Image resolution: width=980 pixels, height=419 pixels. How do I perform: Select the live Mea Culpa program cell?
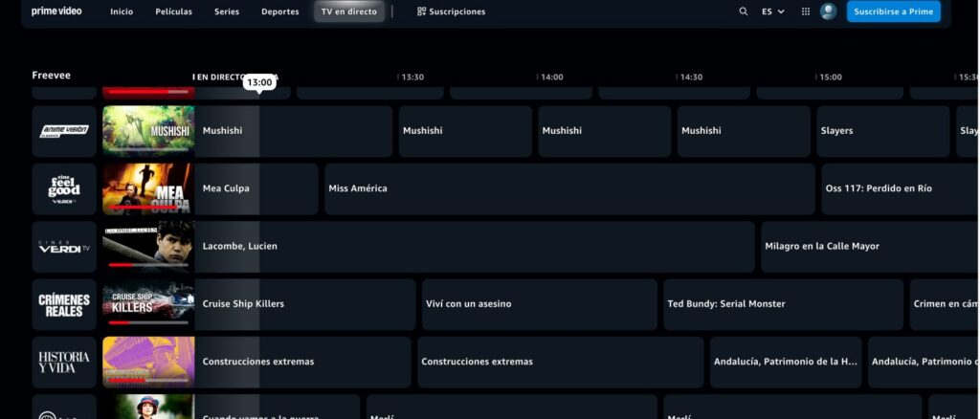click(x=256, y=189)
